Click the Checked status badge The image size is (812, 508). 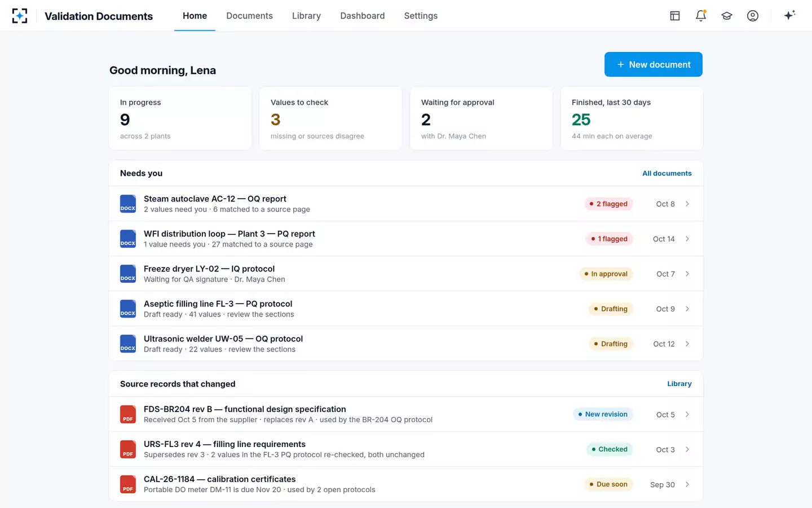610,449
